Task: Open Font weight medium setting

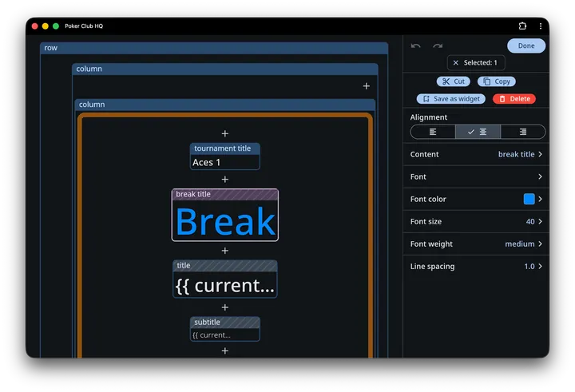Action: coord(476,244)
